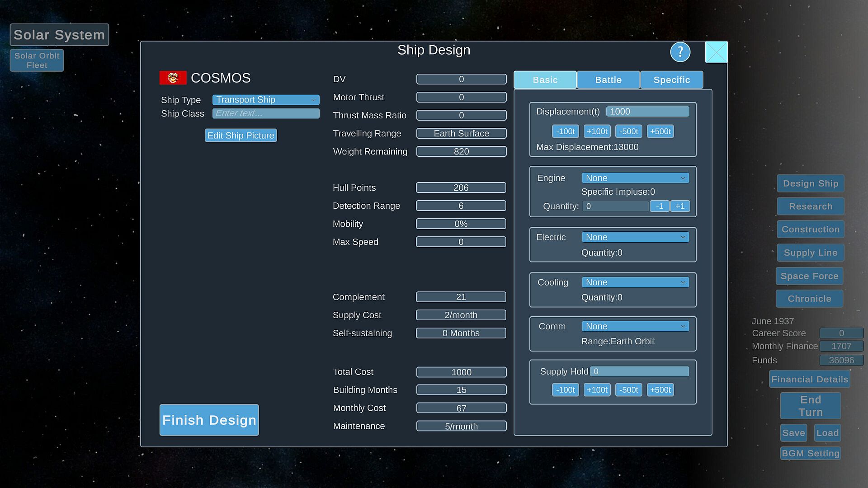868x488 pixels.
Task: Click Edit Ship Picture button
Action: click(x=241, y=136)
